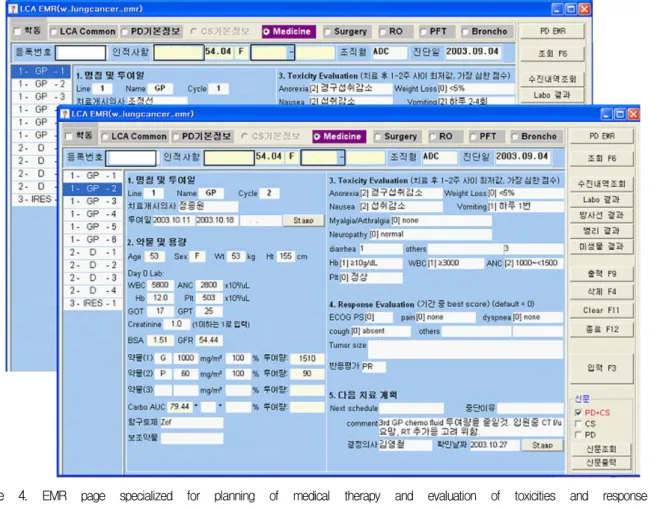Open 미생물 결과 button
The width and height of the screenshot is (657, 509).
pyautogui.click(x=602, y=246)
